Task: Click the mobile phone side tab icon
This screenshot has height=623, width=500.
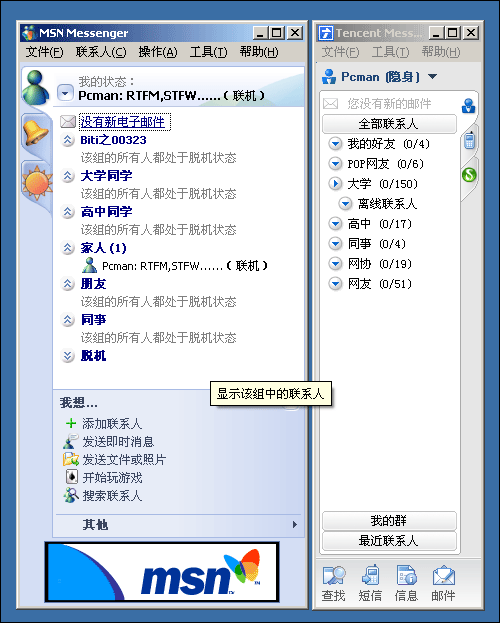Action: 469,140
